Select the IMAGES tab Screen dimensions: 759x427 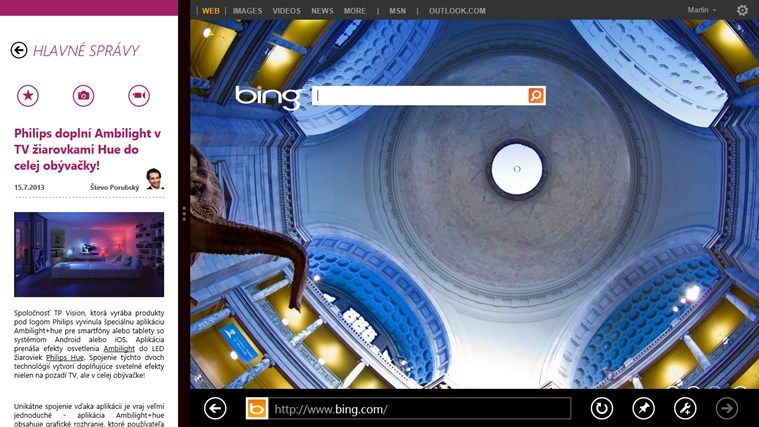point(247,11)
